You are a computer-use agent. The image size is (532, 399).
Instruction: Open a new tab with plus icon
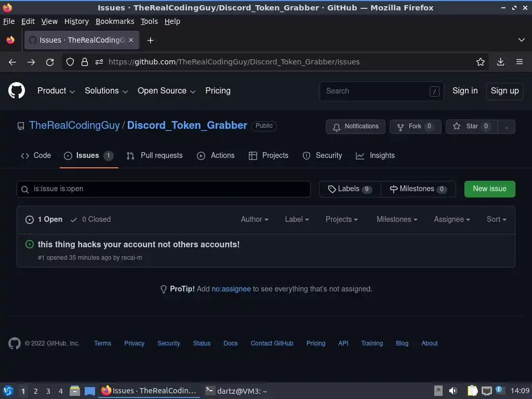(150, 41)
